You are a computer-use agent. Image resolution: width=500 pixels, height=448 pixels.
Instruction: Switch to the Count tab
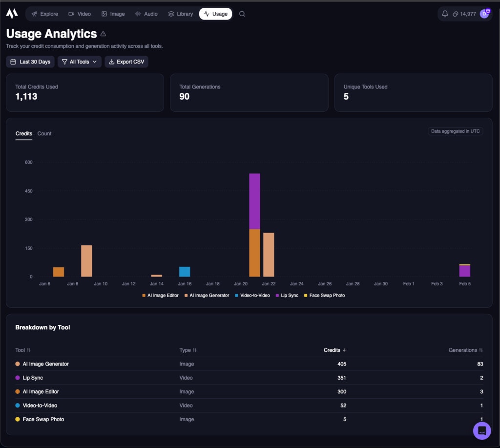pyautogui.click(x=44, y=133)
